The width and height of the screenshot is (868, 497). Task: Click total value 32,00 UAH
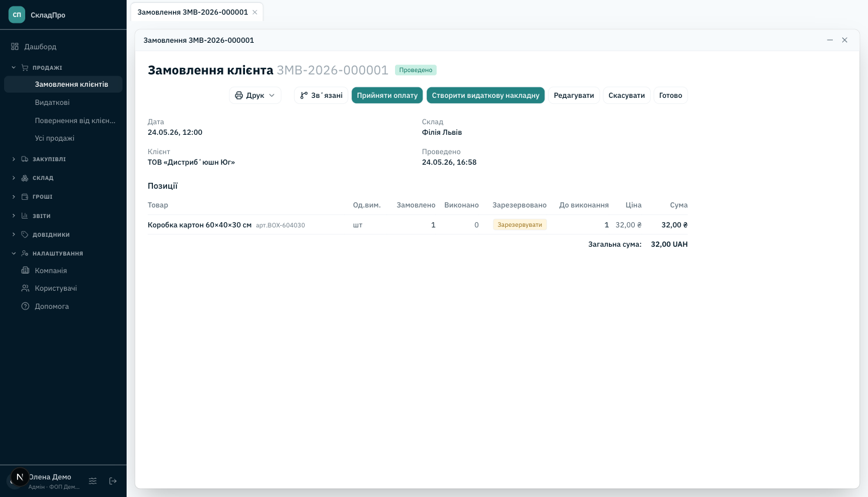click(669, 244)
